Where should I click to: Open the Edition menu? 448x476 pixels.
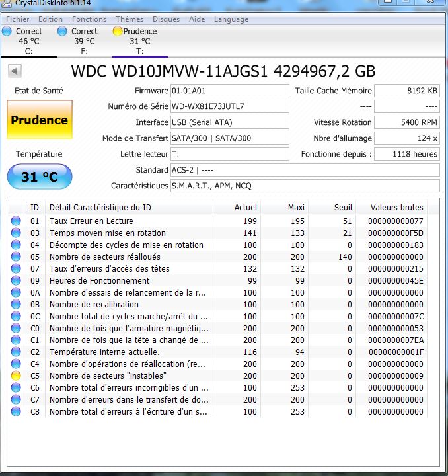tap(50, 19)
